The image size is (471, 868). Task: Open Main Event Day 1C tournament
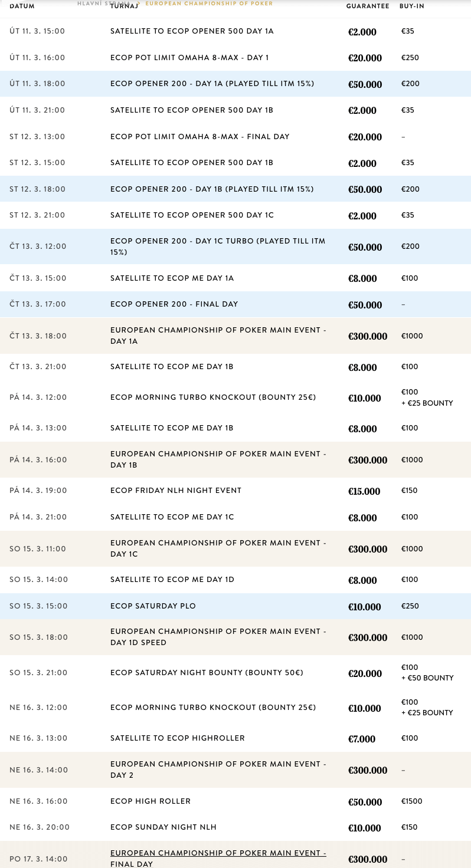click(x=218, y=548)
